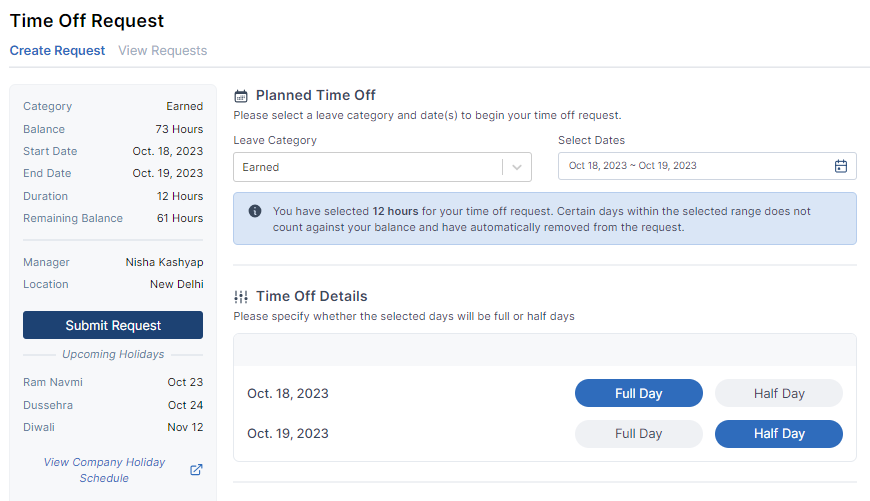Viewport: 870px width, 501px height.
Task: Open View Company Holiday Schedule link
Action: pyautogui.click(x=104, y=470)
